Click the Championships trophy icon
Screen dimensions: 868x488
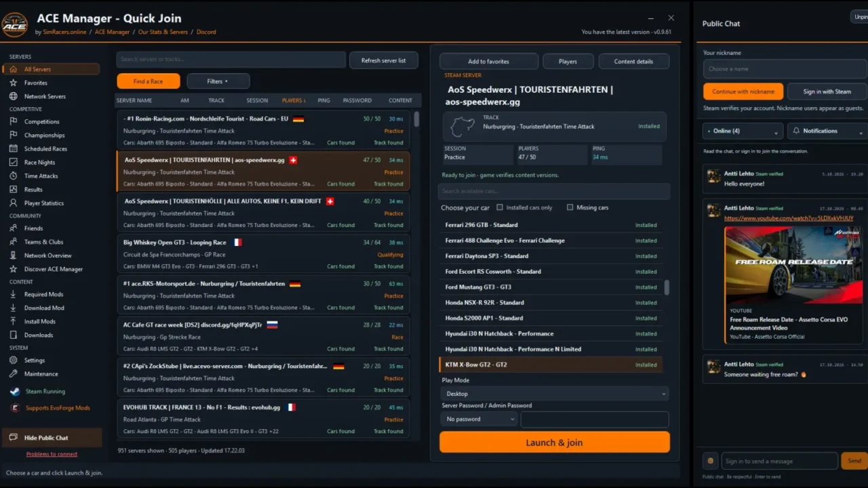[x=13, y=135]
